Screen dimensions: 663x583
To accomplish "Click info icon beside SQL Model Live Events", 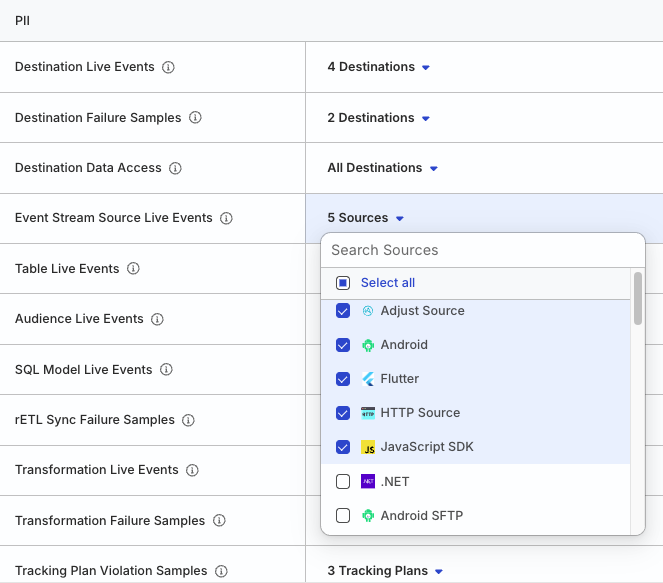I will click(166, 370).
